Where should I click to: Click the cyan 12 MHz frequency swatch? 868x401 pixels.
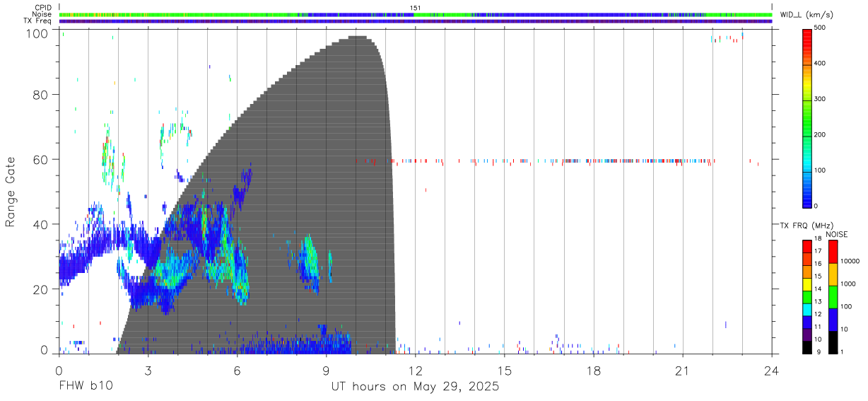pos(807,310)
